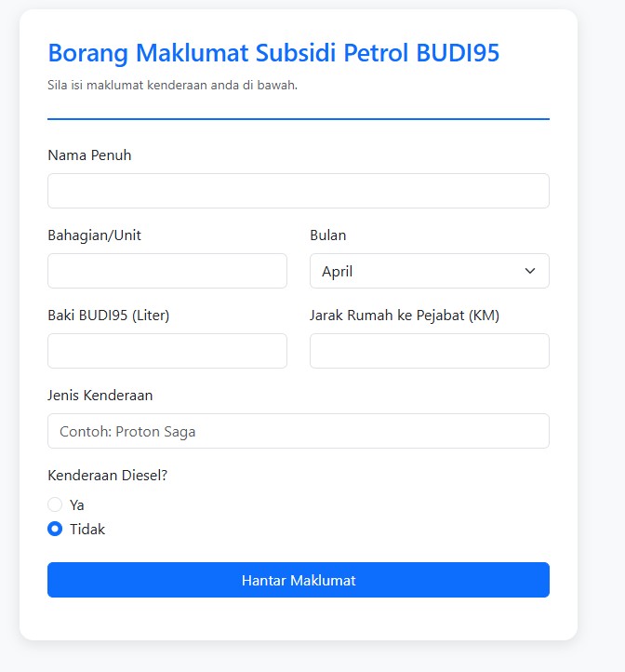625x672 pixels.
Task: Click the Baki BUDI95 (Liter) input field
Action: point(167,351)
